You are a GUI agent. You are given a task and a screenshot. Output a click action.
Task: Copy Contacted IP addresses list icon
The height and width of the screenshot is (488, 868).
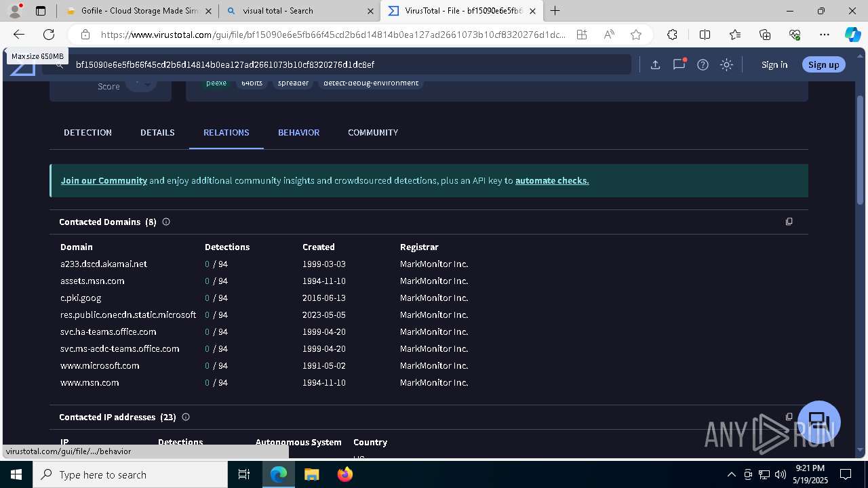pos(789,417)
